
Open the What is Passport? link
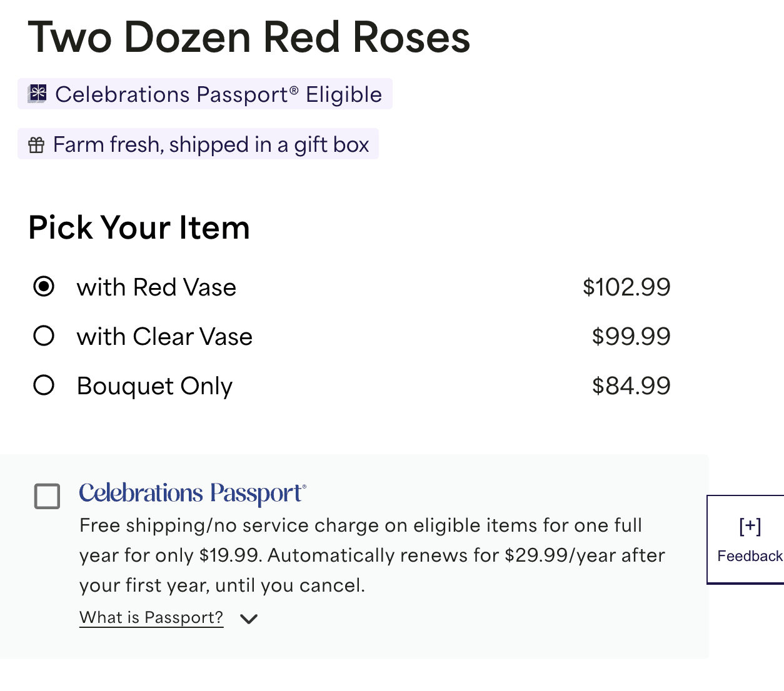[x=151, y=617]
